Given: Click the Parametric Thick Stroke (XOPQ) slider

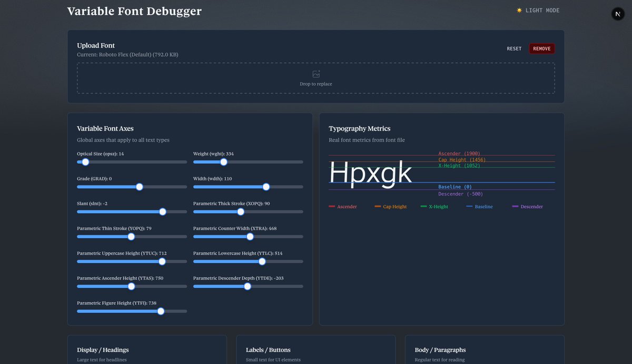Looking at the screenshot, I should click(248, 212).
